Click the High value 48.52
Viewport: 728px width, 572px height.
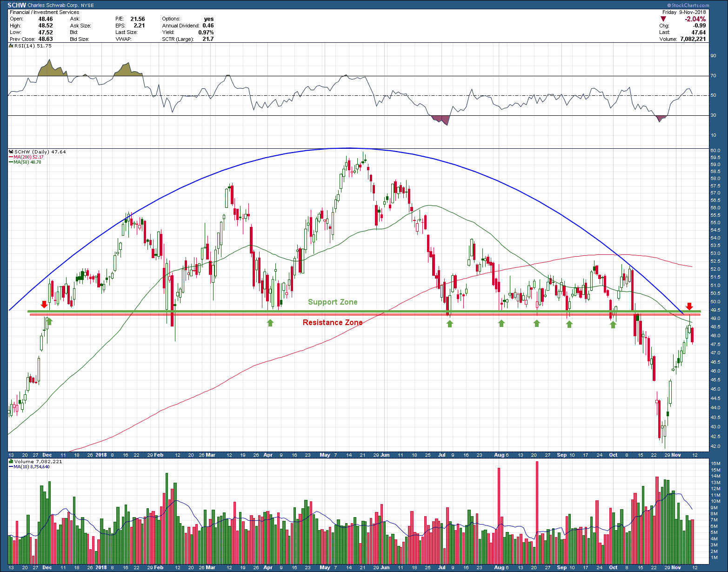(46, 26)
